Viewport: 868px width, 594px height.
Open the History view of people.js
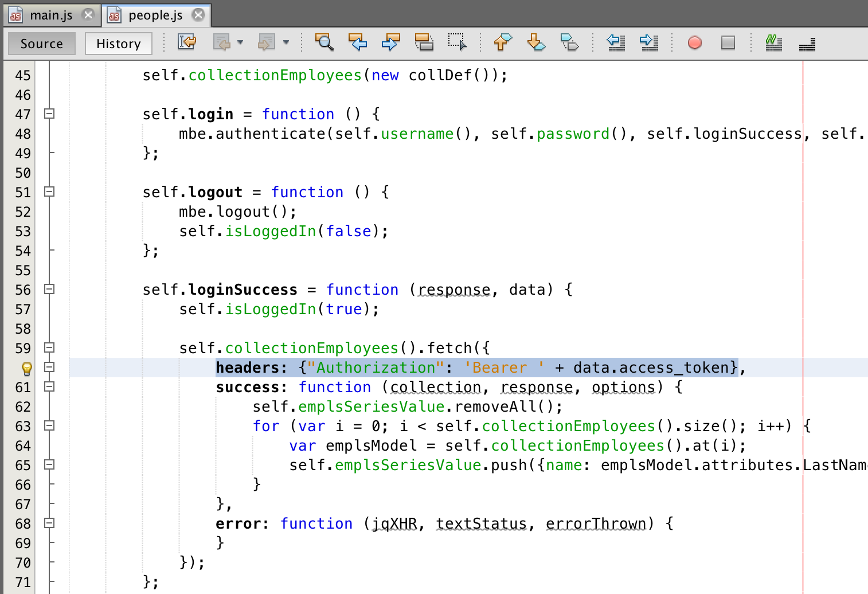[x=118, y=43]
